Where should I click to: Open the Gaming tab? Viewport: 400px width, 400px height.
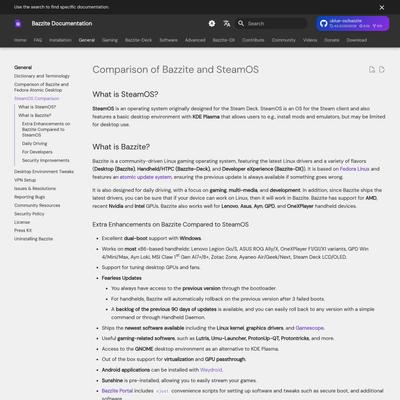110,40
